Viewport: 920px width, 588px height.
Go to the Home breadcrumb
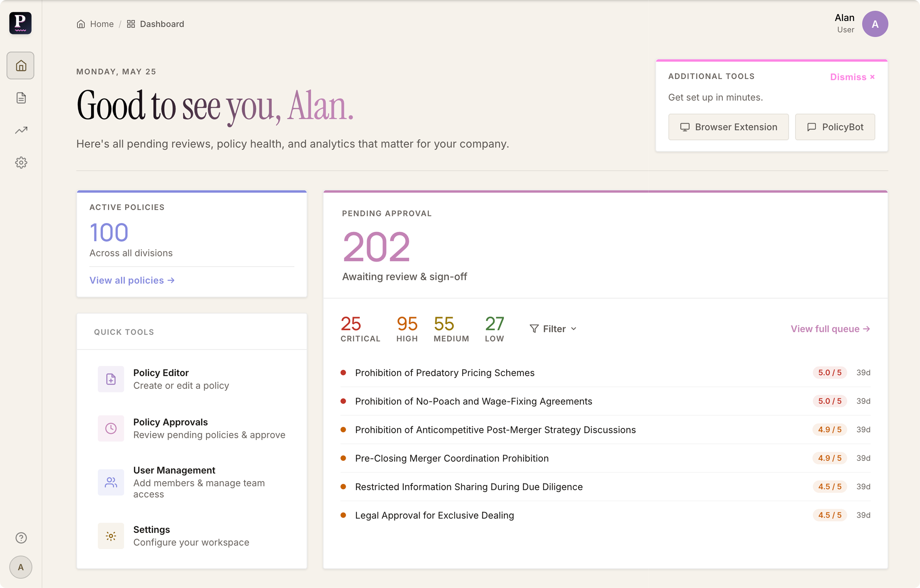95,24
